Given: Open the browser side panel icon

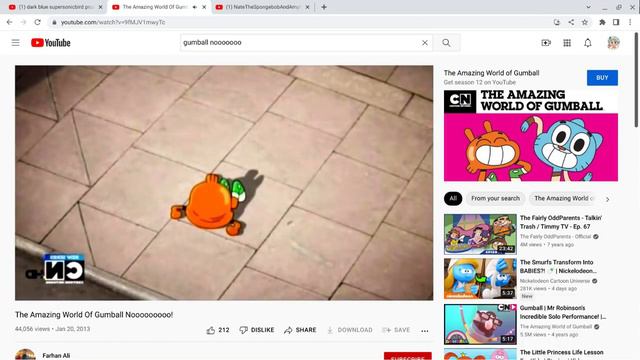Looking at the screenshot, I should coord(616,22).
